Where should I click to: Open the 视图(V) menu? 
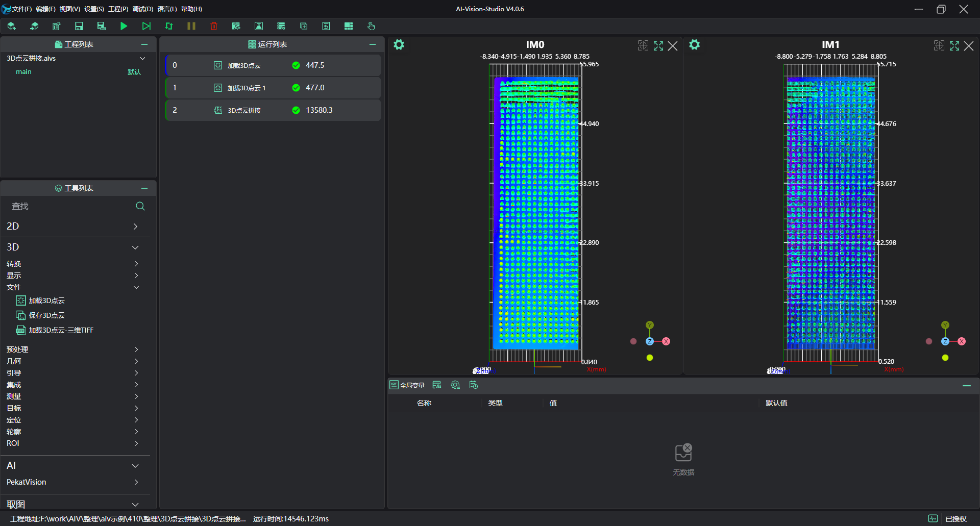70,9
